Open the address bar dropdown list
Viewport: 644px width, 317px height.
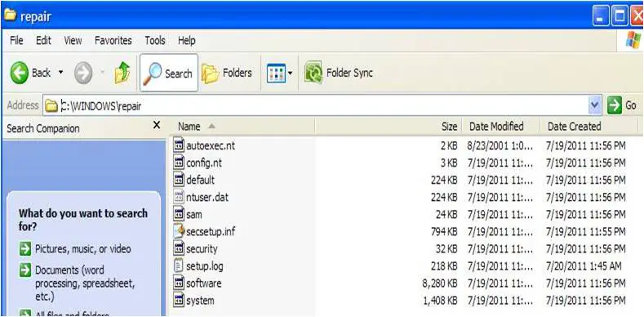click(x=595, y=105)
